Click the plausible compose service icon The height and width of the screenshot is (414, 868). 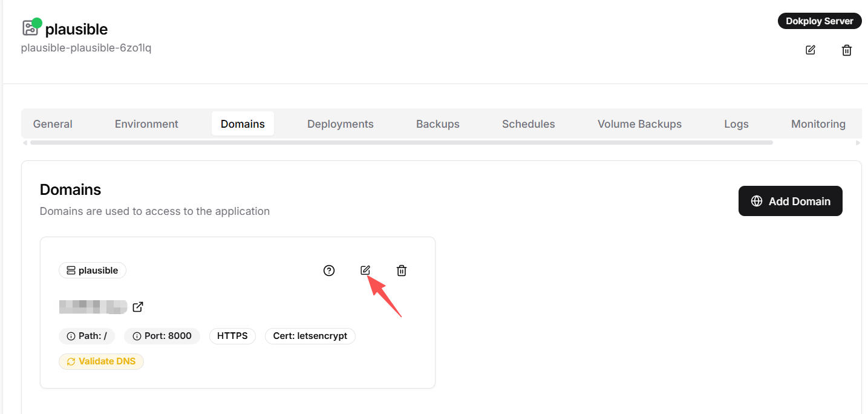click(x=30, y=28)
